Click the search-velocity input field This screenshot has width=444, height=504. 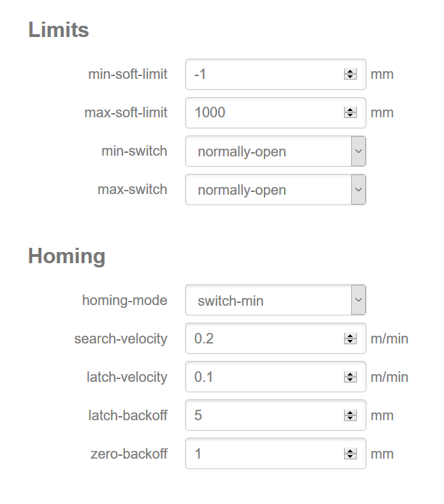(265, 339)
